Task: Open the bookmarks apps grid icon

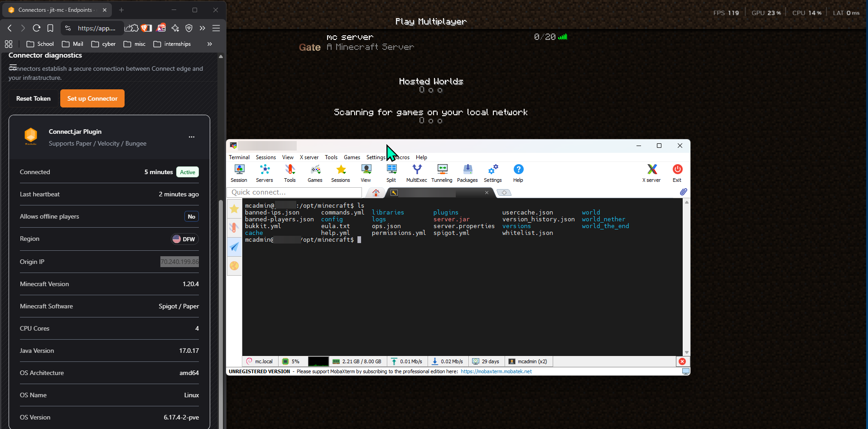Action: [x=9, y=44]
